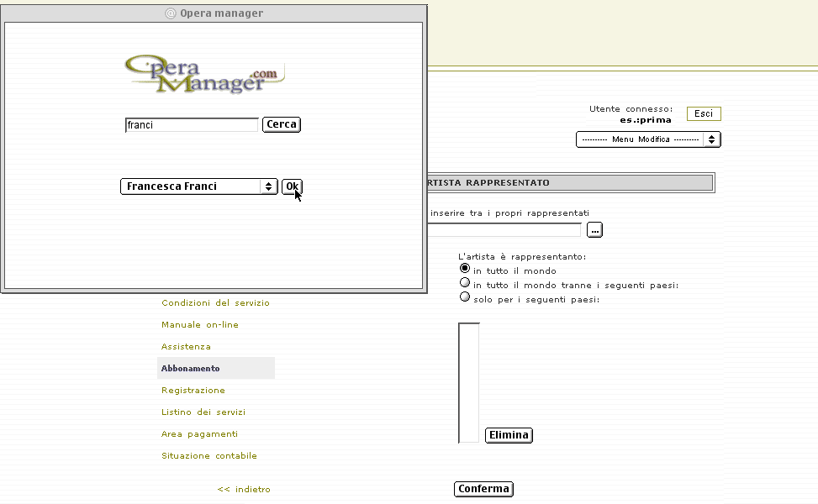The image size is (818, 504).
Task: Select the Abbonamento menu item
Action: 216,368
